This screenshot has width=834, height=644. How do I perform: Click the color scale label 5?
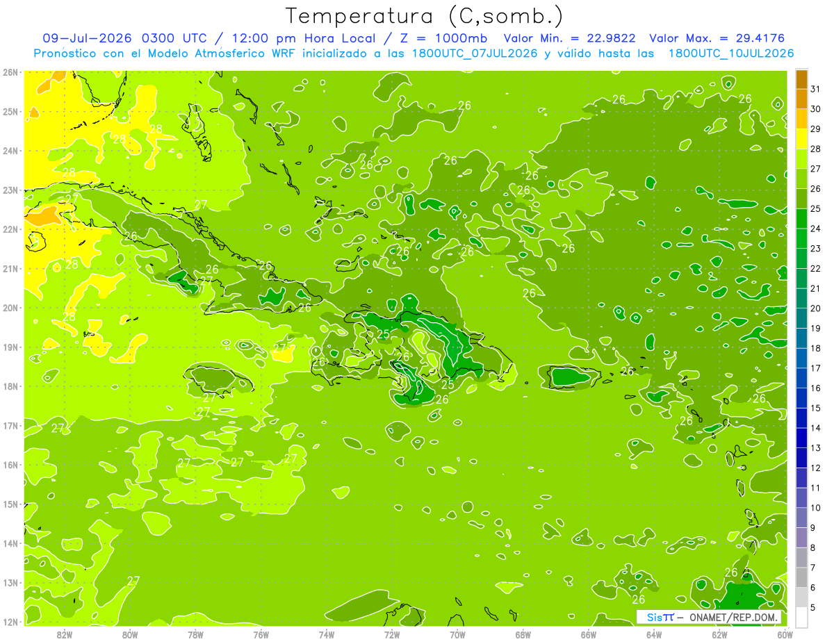813,607
